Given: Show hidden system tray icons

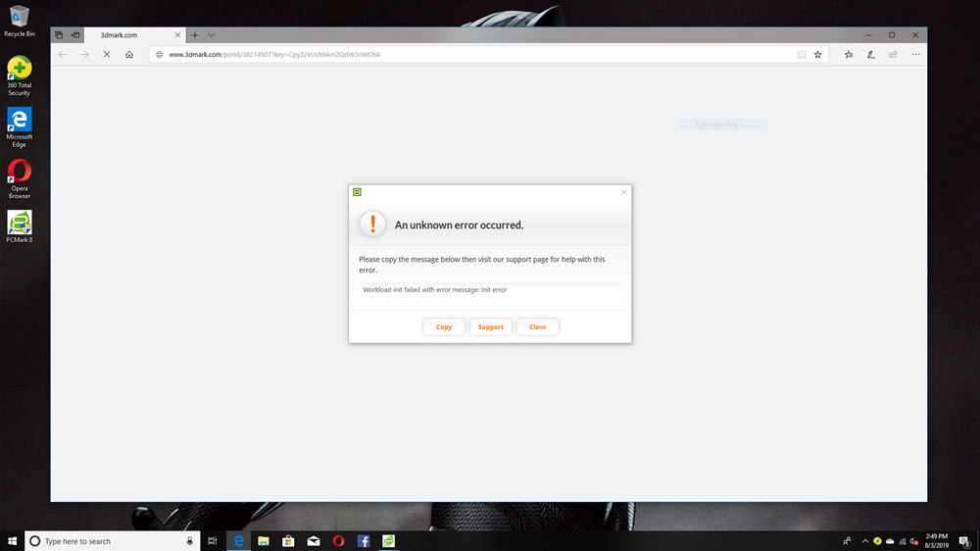Looking at the screenshot, I should [x=865, y=541].
